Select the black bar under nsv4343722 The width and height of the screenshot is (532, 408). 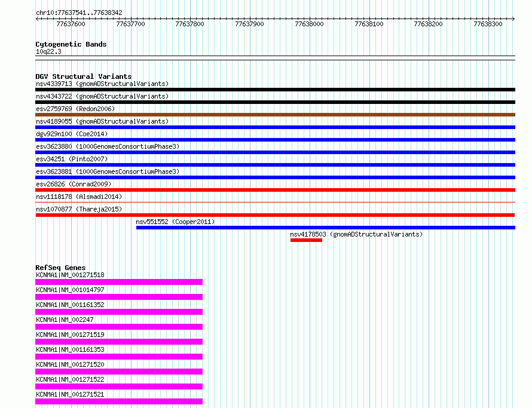pyautogui.click(x=275, y=102)
